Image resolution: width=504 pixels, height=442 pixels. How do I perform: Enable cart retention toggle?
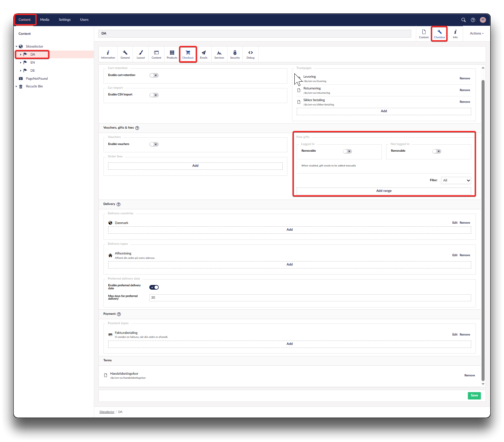[154, 75]
